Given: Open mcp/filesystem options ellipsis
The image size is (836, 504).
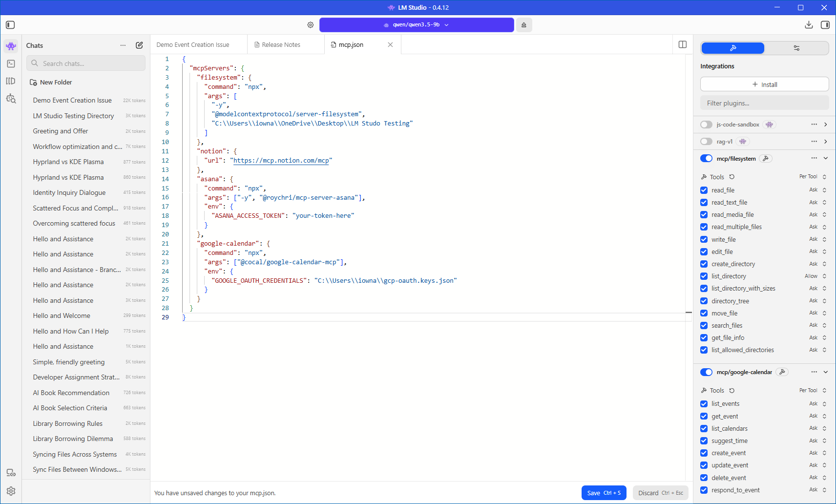Looking at the screenshot, I should 814,158.
